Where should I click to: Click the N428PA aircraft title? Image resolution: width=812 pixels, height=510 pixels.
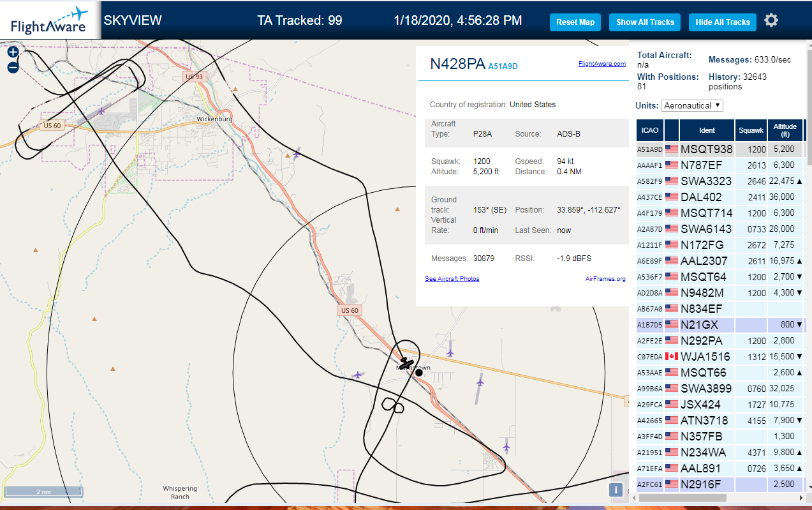457,64
